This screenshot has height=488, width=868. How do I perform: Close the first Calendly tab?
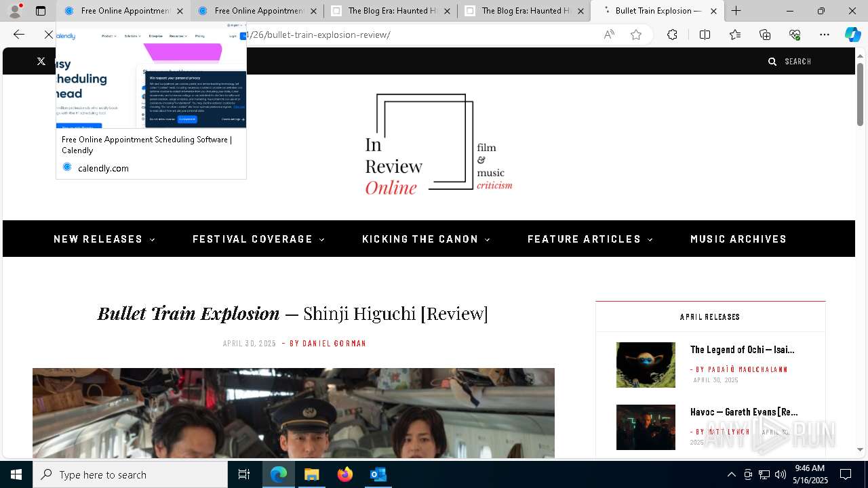click(x=180, y=11)
